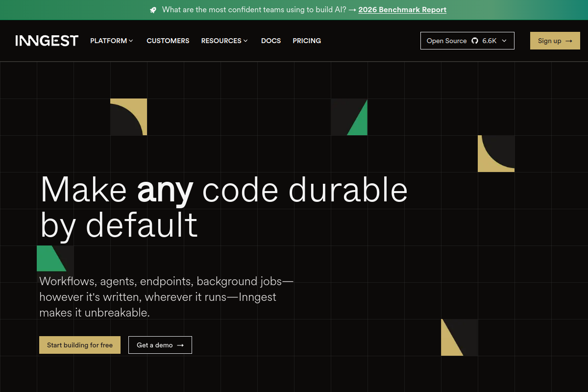Viewport: 588px width, 392px height.
Task: Open the 2026 Benchmark Report link
Action: click(402, 10)
